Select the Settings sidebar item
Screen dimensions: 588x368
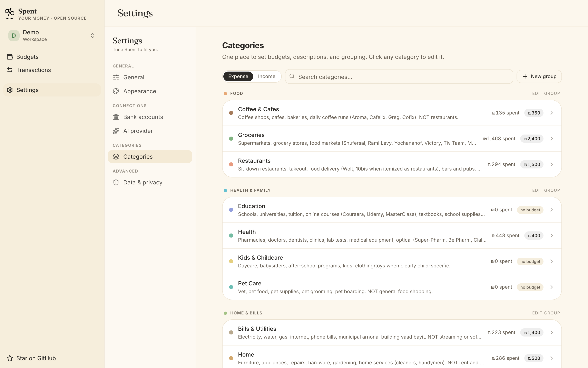(52, 90)
